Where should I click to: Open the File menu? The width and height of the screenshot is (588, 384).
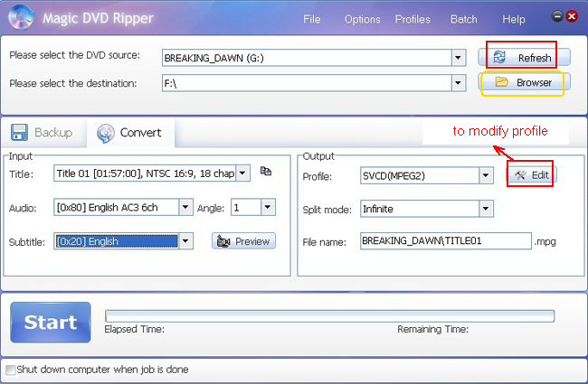pos(311,19)
